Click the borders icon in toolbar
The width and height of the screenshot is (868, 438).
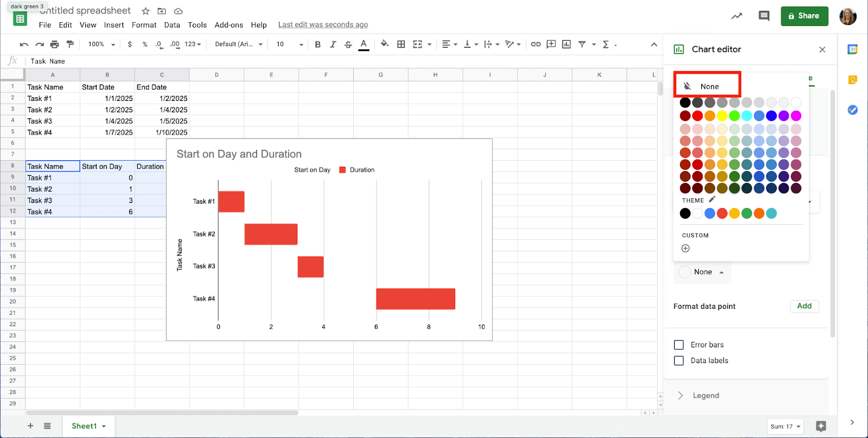tap(401, 45)
